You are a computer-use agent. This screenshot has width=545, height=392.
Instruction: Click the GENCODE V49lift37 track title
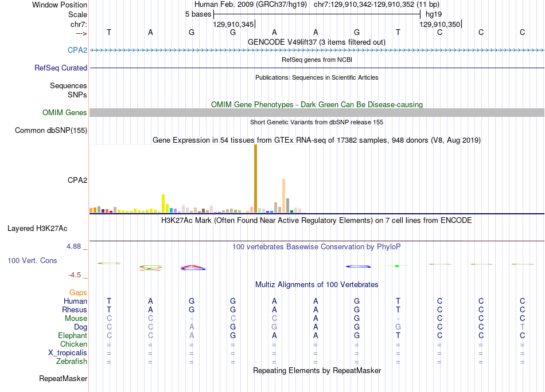click(317, 42)
